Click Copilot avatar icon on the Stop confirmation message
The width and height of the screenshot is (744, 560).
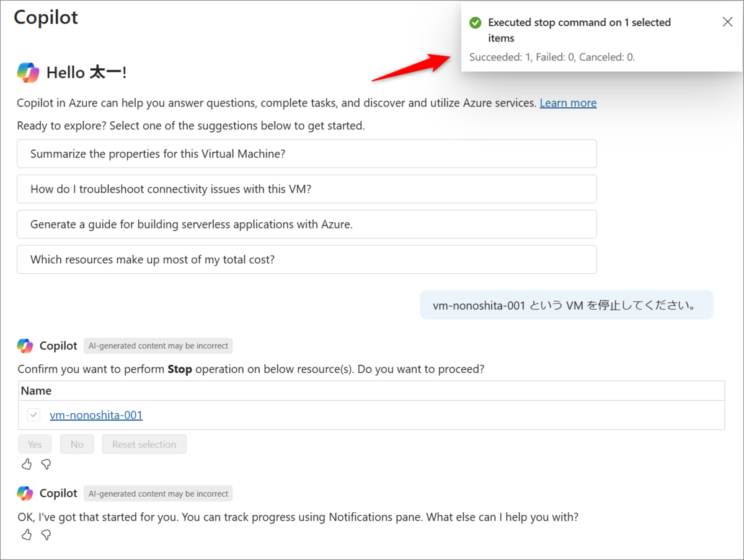click(x=25, y=346)
